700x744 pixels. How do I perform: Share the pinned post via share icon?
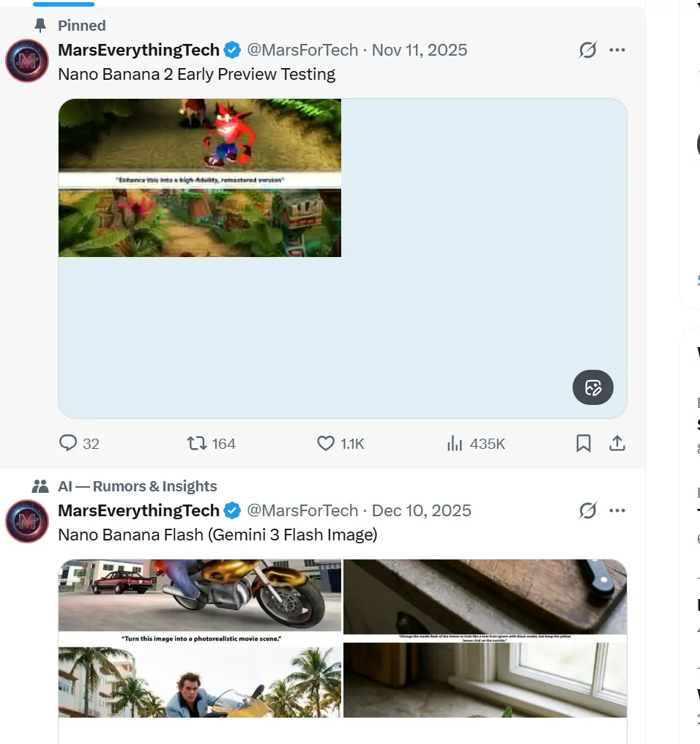click(x=617, y=444)
